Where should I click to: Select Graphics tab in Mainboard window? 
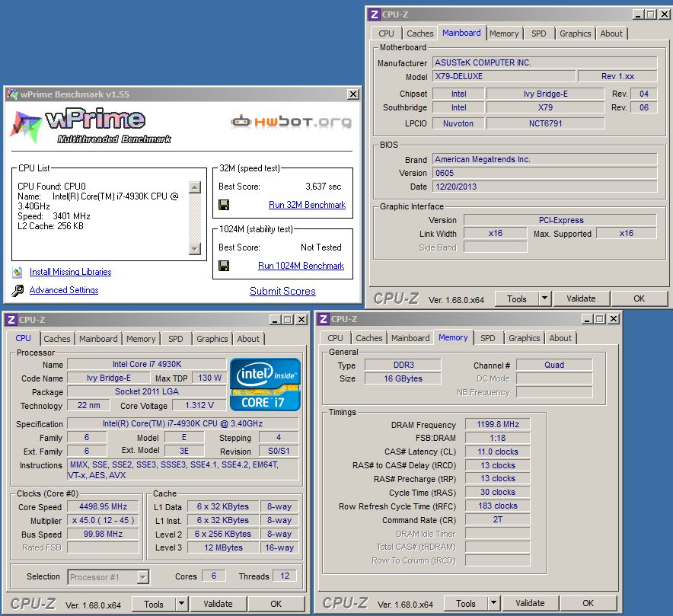(575, 34)
